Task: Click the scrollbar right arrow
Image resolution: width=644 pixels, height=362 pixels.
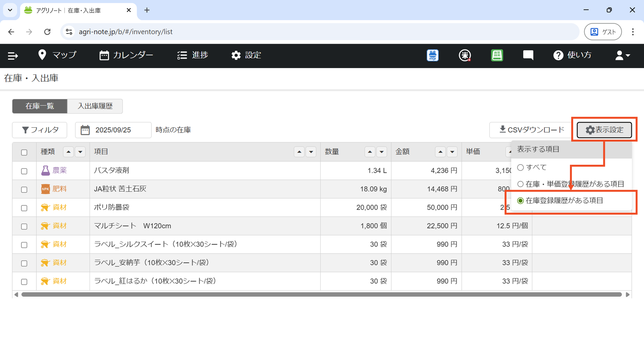Action: tap(628, 294)
